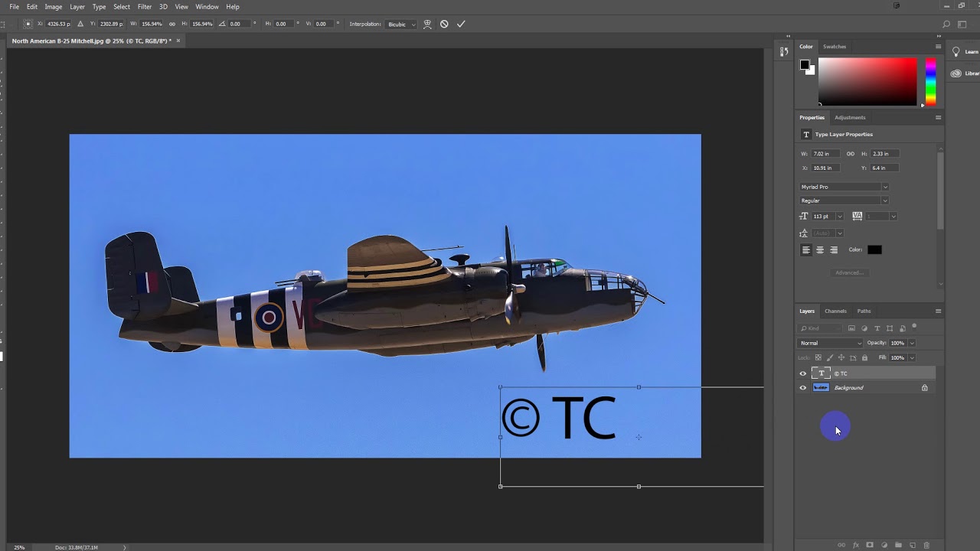980x551 pixels.
Task: Create a new group folder icon
Action: 898,545
